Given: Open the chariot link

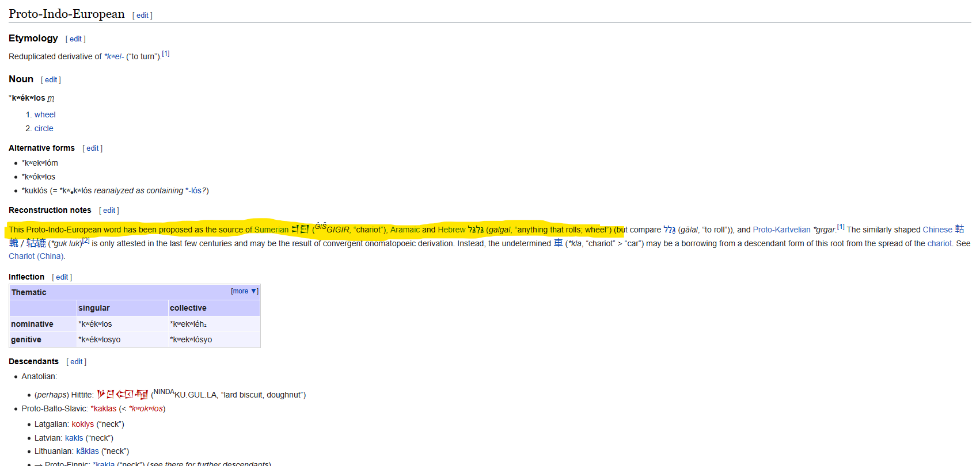Looking at the screenshot, I should click(x=939, y=243).
